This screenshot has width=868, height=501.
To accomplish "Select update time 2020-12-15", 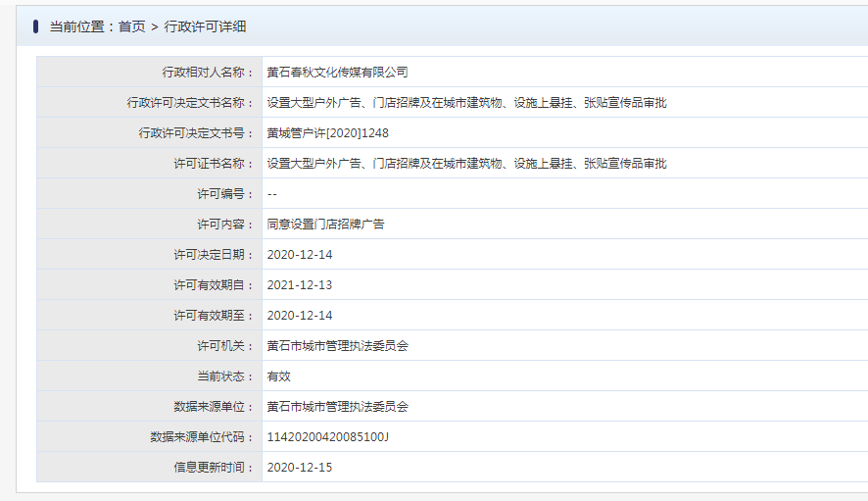I will [300, 468].
